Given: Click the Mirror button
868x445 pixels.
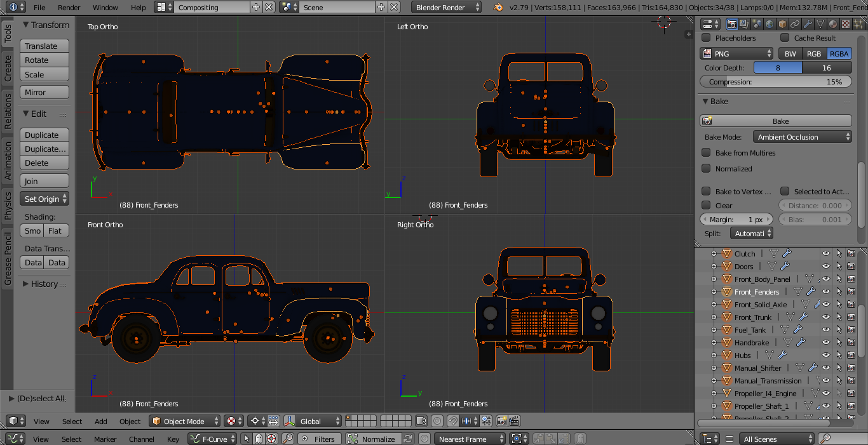Looking at the screenshot, I should (x=44, y=92).
